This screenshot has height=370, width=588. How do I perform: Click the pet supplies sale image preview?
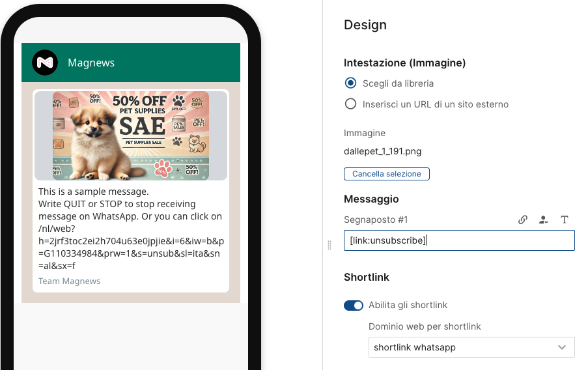[131, 135]
